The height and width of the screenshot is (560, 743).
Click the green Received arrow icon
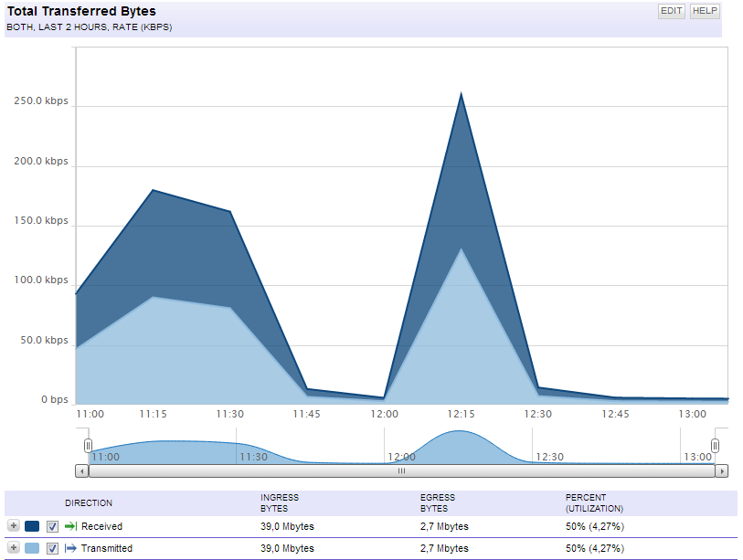(x=70, y=526)
